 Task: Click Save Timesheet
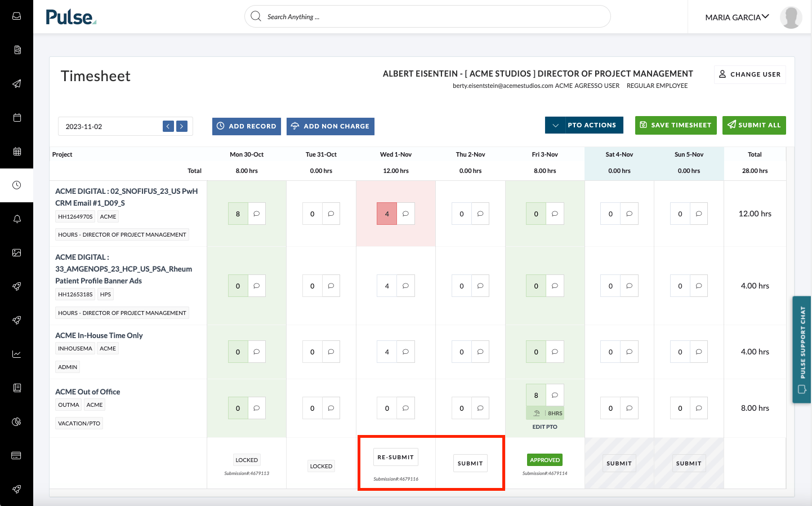[x=676, y=125]
